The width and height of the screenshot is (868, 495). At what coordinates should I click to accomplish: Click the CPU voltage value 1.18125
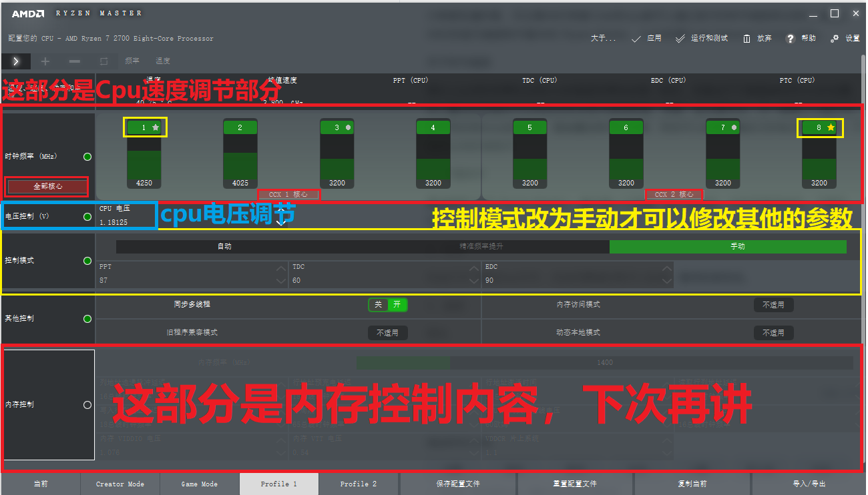click(x=114, y=222)
